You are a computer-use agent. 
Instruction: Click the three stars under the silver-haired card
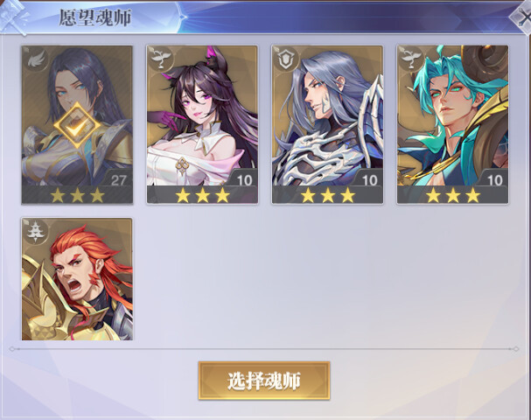(328, 195)
